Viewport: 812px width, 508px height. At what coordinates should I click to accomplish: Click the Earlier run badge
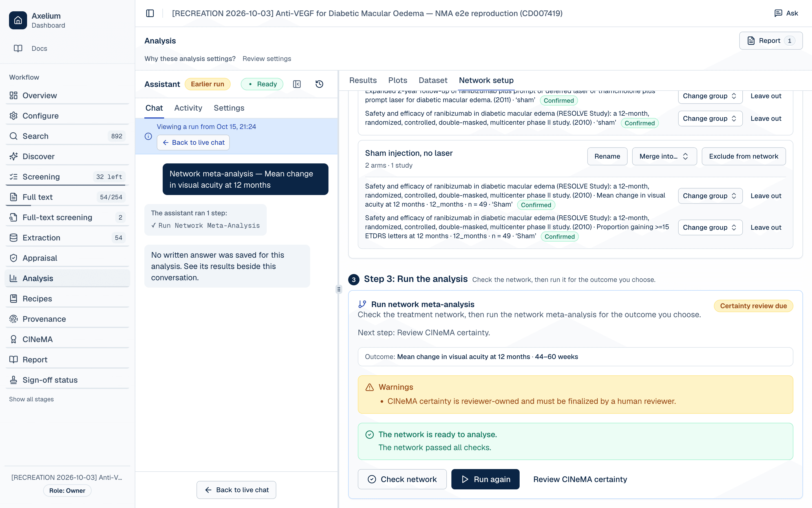point(207,84)
